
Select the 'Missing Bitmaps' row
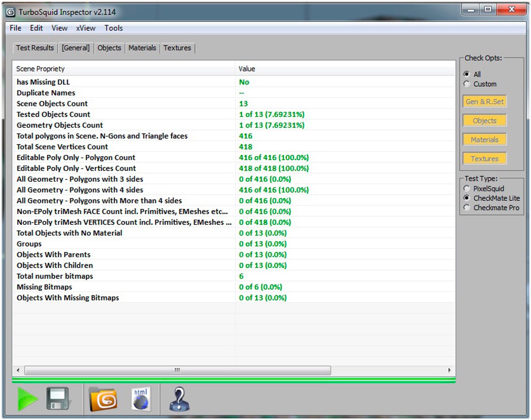234,287
